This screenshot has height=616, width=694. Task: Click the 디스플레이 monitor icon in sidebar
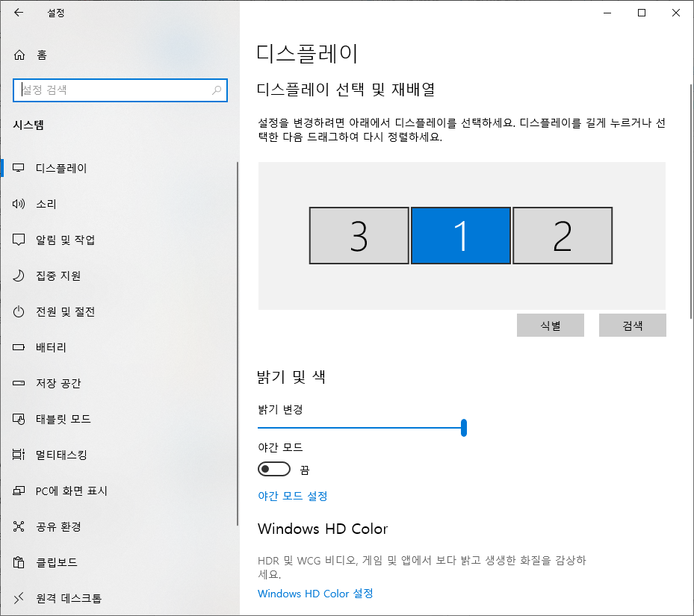click(x=19, y=168)
